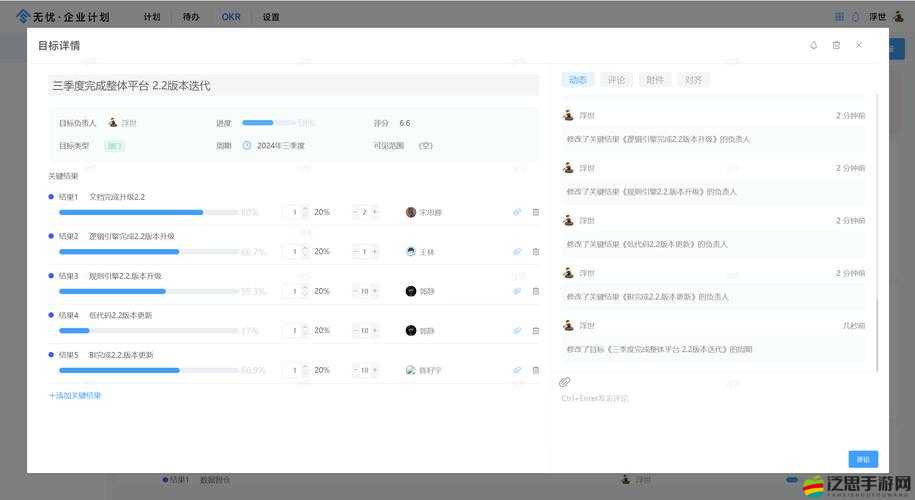Click the paperclip attachment icon in comment box

click(x=565, y=382)
